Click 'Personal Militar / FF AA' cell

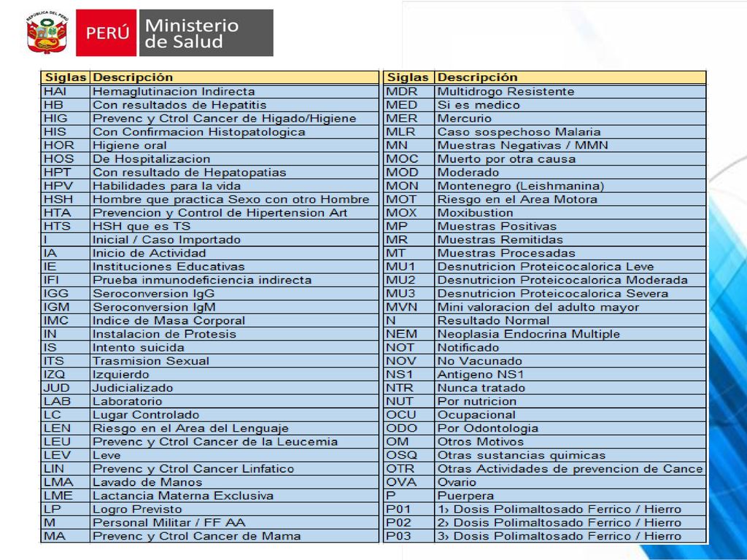pos(234,522)
